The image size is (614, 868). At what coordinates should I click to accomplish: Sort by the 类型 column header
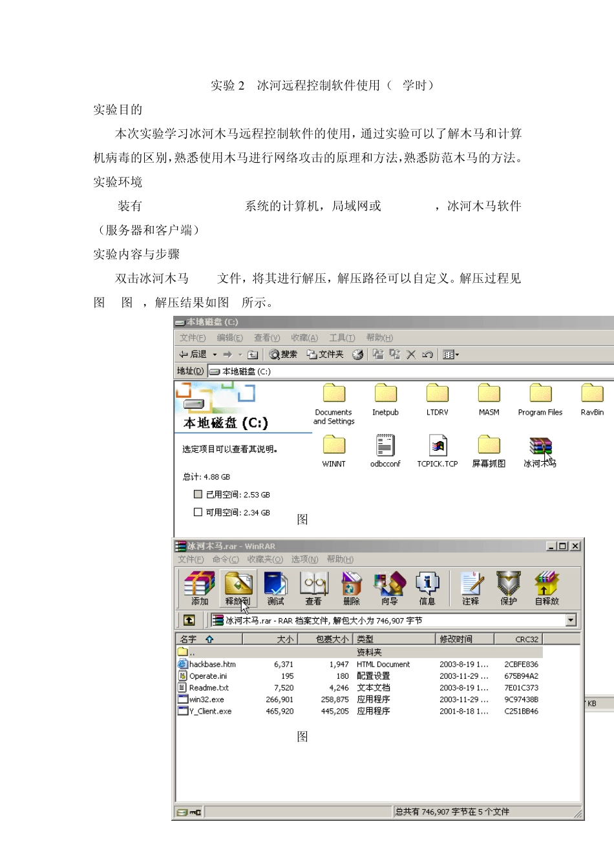coord(394,639)
